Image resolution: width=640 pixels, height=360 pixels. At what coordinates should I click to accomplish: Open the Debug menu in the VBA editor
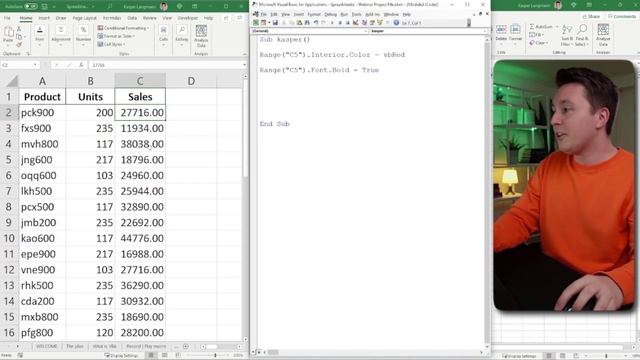330,14
